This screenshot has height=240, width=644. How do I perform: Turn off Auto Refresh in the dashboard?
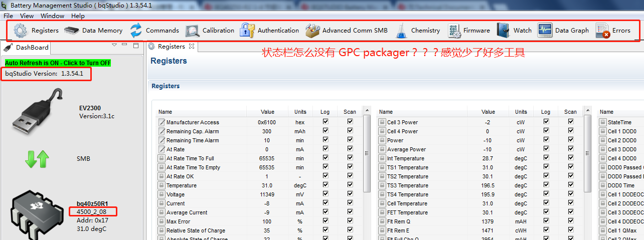coord(58,63)
